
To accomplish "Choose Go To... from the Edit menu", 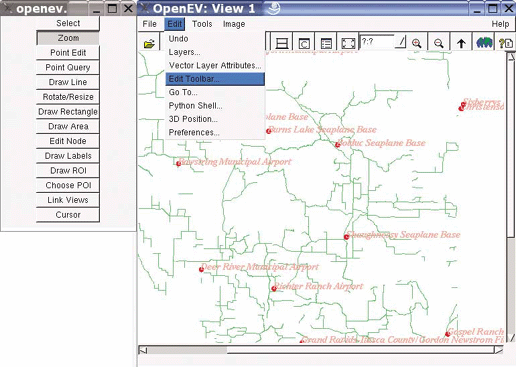I will point(215,92).
